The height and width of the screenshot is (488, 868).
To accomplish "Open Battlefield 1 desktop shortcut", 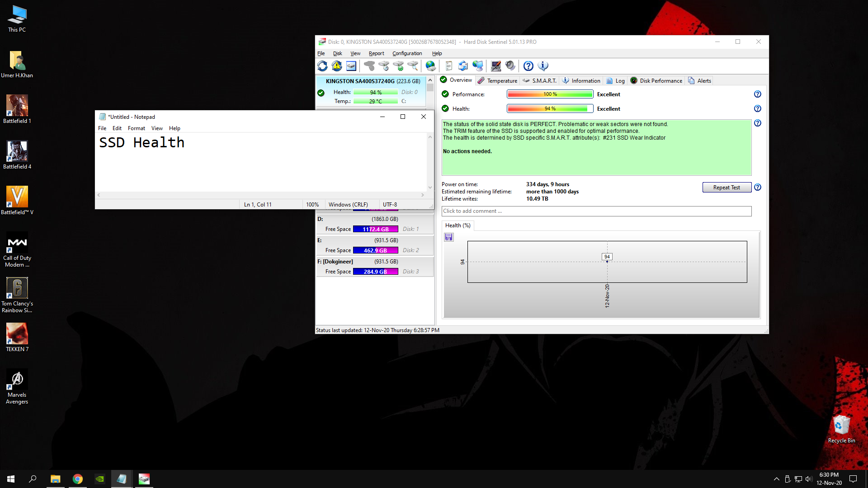I will point(17,109).
